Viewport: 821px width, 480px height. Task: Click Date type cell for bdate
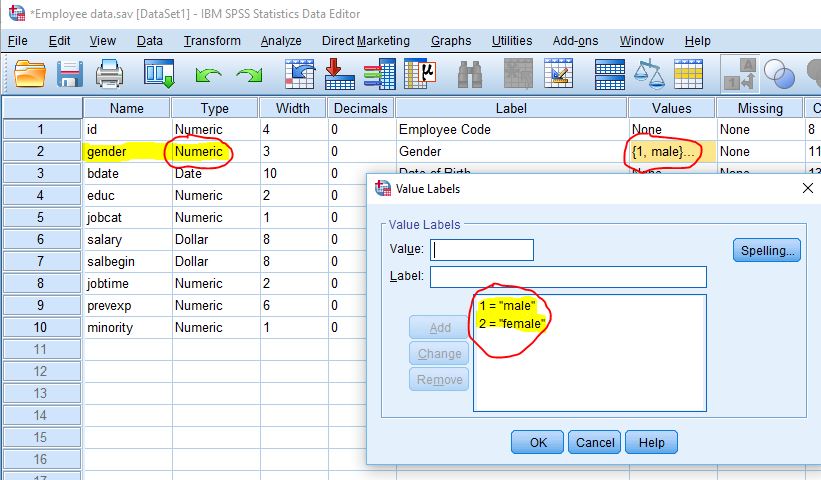pyautogui.click(x=215, y=174)
